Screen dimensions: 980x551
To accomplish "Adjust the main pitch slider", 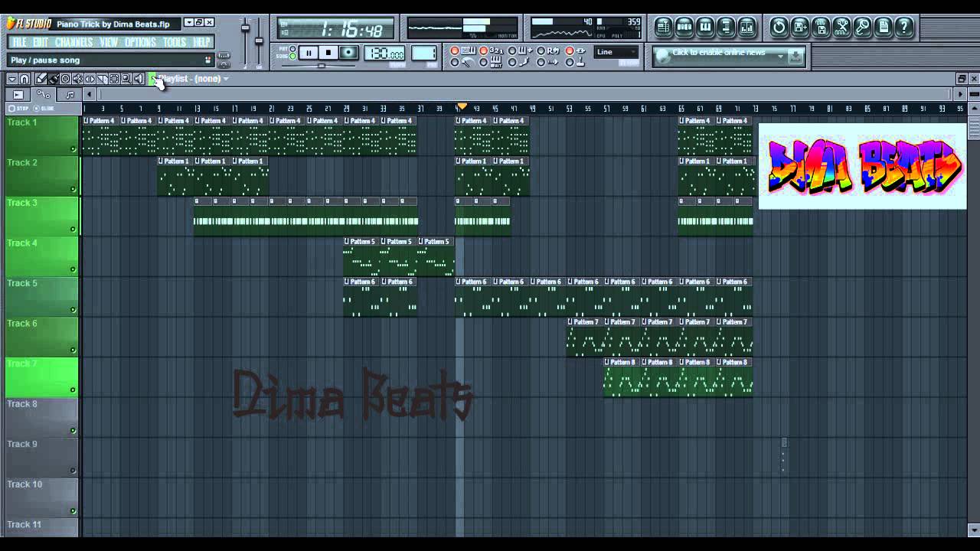I will [x=259, y=42].
